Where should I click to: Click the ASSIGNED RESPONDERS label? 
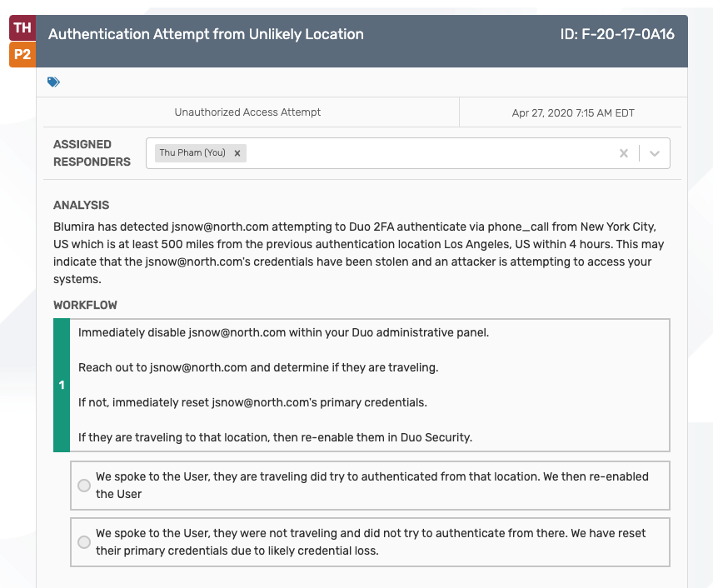[92, 153]
